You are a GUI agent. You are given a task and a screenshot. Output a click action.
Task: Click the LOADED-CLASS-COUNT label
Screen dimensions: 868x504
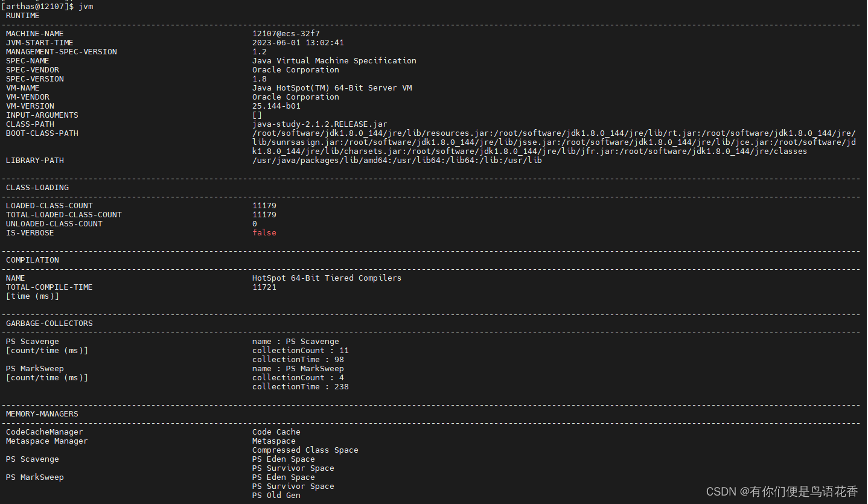tap(49, 206)
